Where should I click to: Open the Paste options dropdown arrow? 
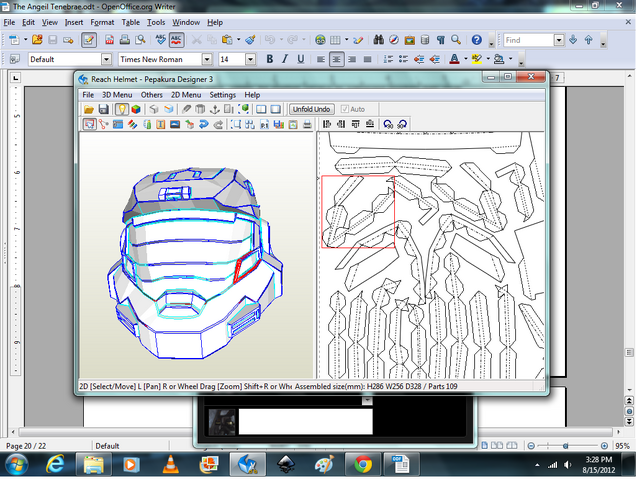click(x=238, y=40)
